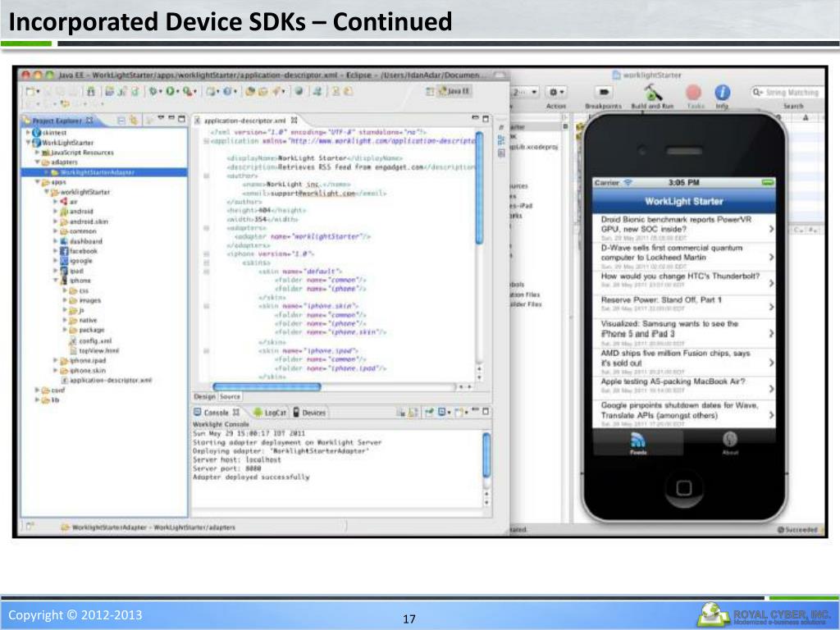Select the native folder
The image size is (840, 630).
click(x=83, y=320)
